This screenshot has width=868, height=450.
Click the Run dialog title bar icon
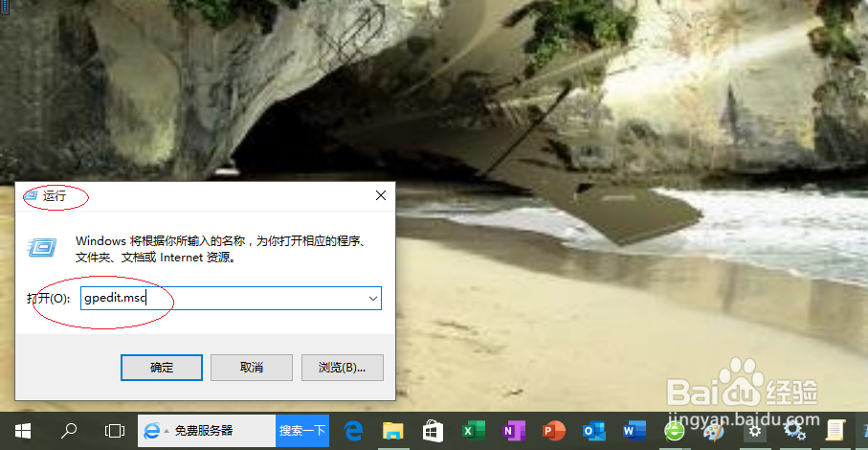31,195
